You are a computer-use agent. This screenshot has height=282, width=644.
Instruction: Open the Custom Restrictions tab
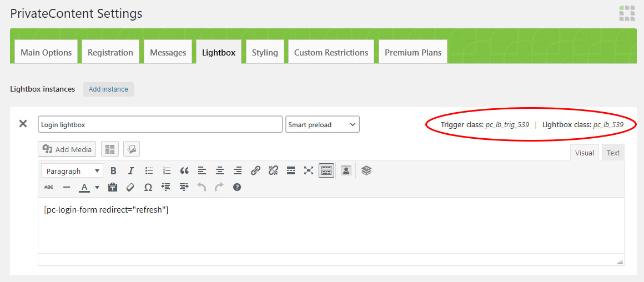pos(331,53)
